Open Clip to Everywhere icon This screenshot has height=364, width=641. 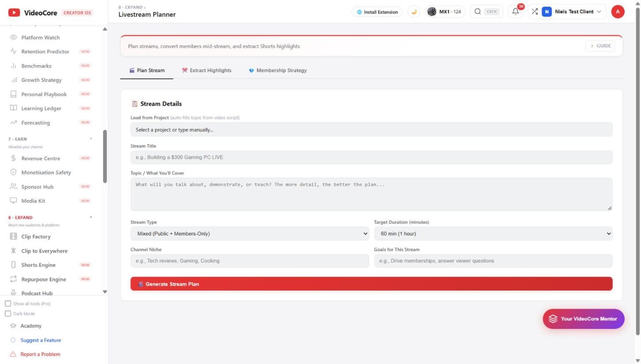tap(13, 250)
